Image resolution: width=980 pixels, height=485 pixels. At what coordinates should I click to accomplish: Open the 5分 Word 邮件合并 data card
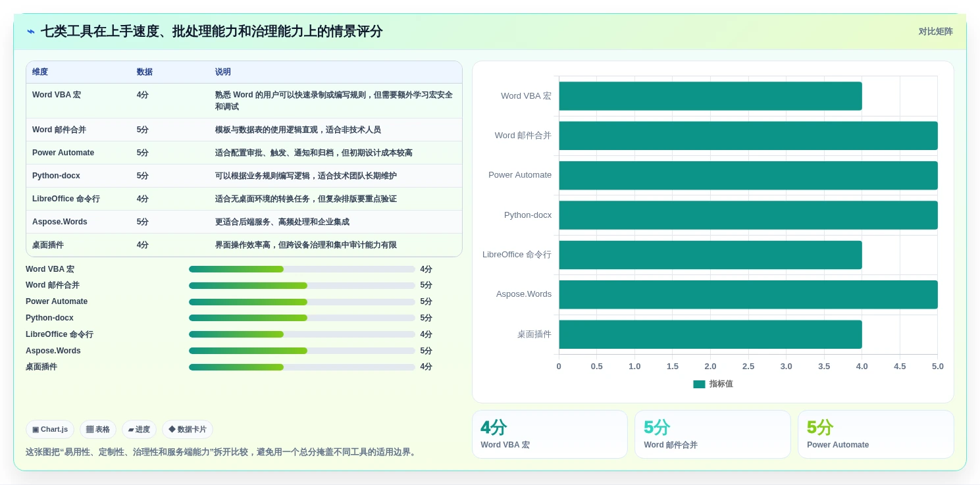click(x=713, y=434)
